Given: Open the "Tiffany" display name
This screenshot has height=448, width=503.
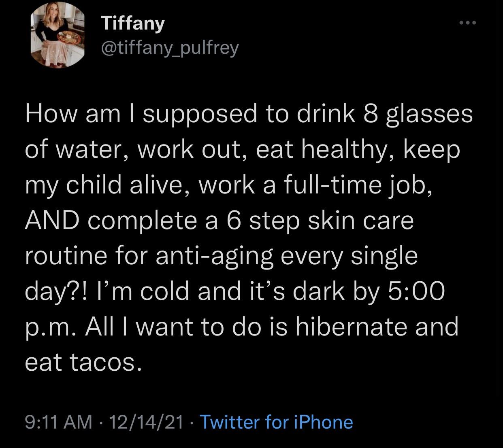Looking at the screenshot, I should tap(132, 23).
